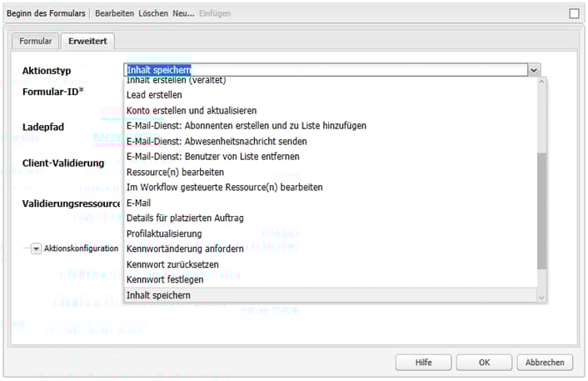This screenshot has height=381, width=588.
Task: Select 'Konto erstellen und aktualisieren'
Action: click(331, 111)
